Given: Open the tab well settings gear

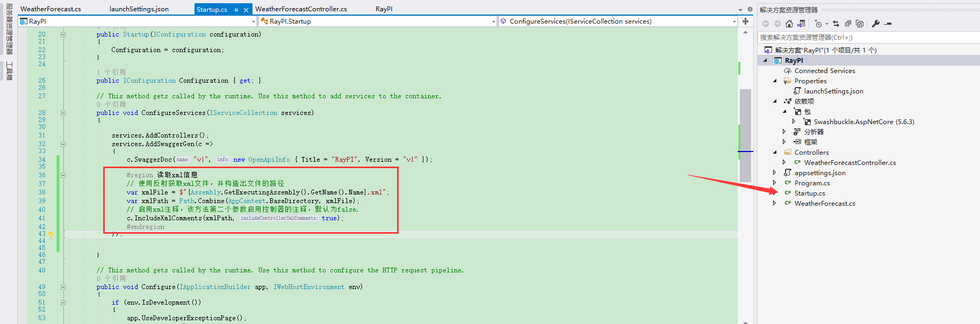Looking at the screenshot, I should point(750,9).
